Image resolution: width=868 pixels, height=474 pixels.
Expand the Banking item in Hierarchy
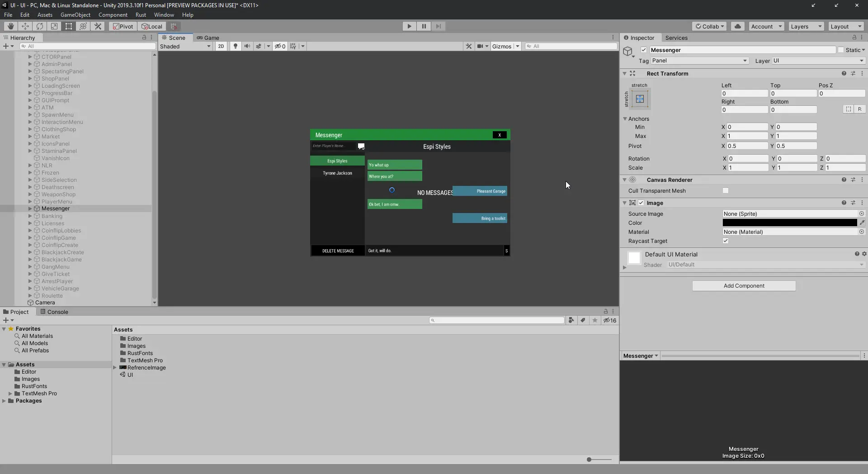coord(30,216)
